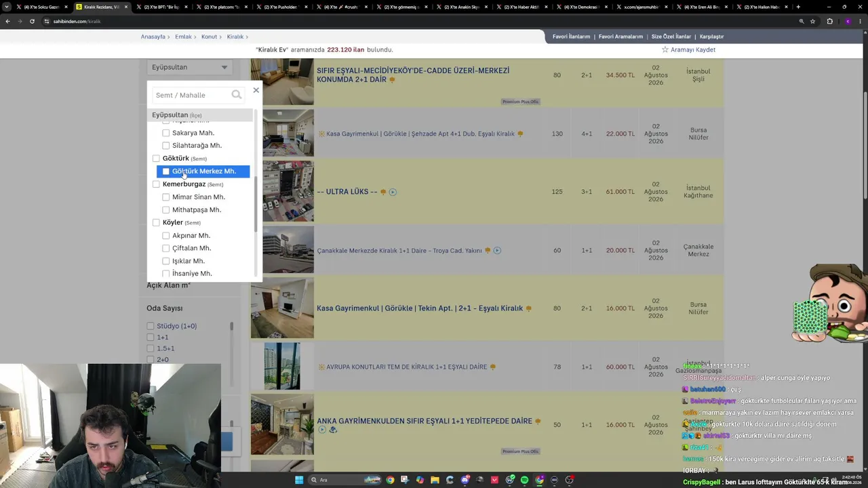Play video icon on Çanakkale Merkezde listing

[497, 251]
